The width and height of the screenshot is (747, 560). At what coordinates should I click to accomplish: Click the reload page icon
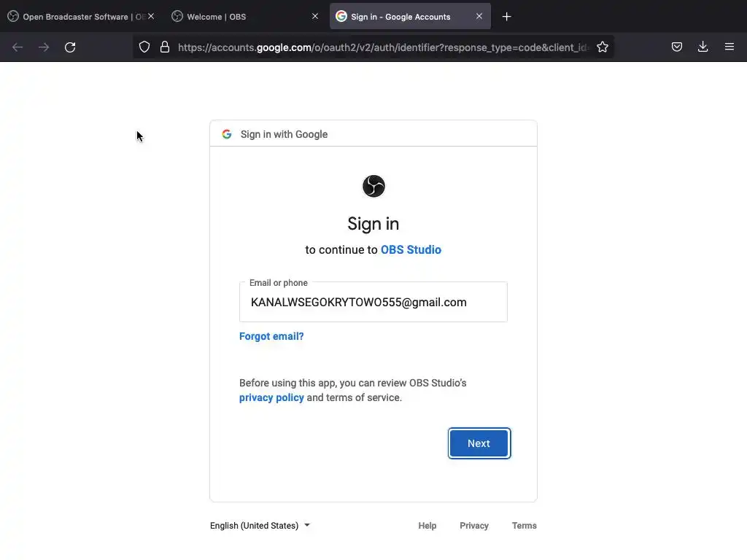pyautogui.click(x=70, y=47)
